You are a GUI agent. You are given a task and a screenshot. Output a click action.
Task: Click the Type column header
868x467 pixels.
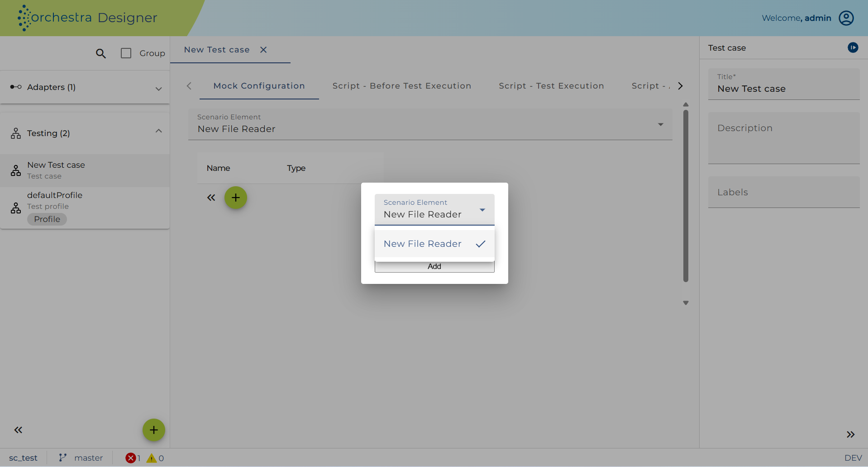pyautogui.click(x=296, y=168)
